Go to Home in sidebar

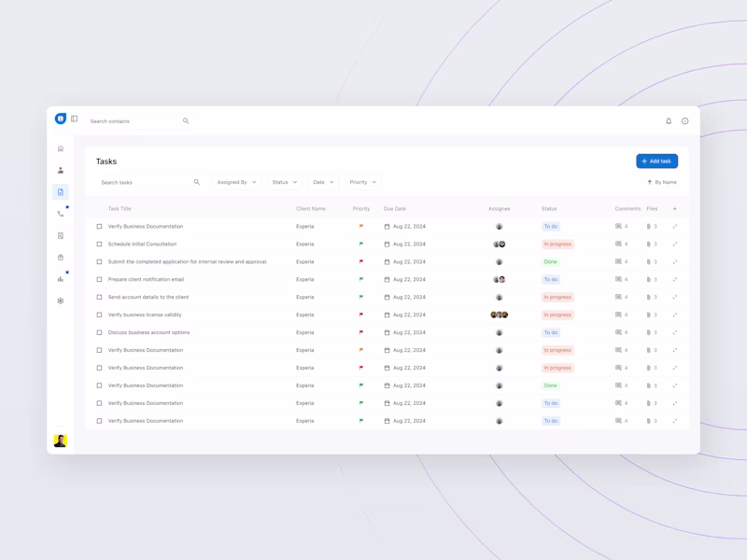tap(61, 148)
